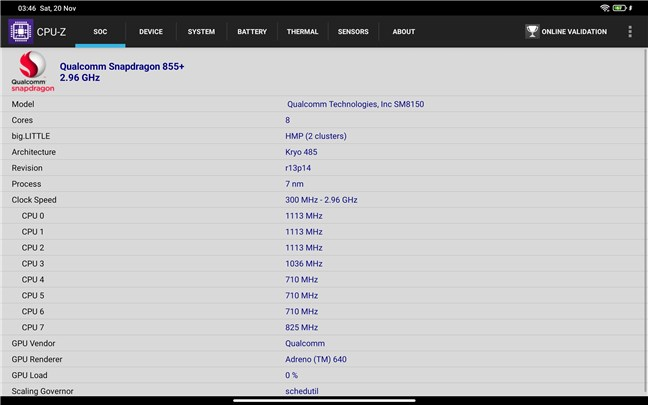The width and height of the screenshot is (648, 405).
Task: Select the Cores row label
Action: [22, 120]
